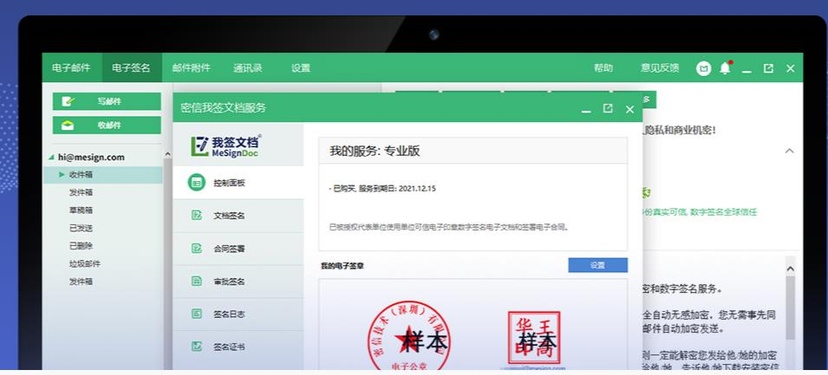Open 发件箱 folder listed after 垃圾邮件

click(81, 282)
